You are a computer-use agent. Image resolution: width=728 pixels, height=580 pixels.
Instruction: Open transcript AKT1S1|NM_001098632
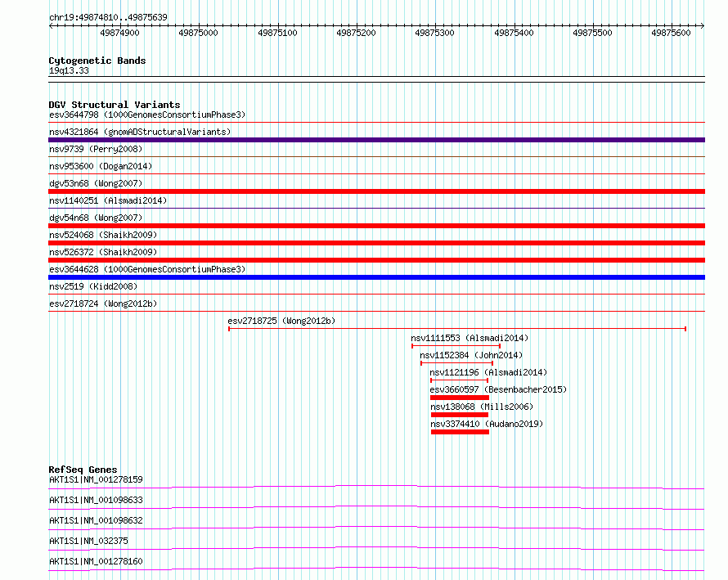tap(96, 520)
